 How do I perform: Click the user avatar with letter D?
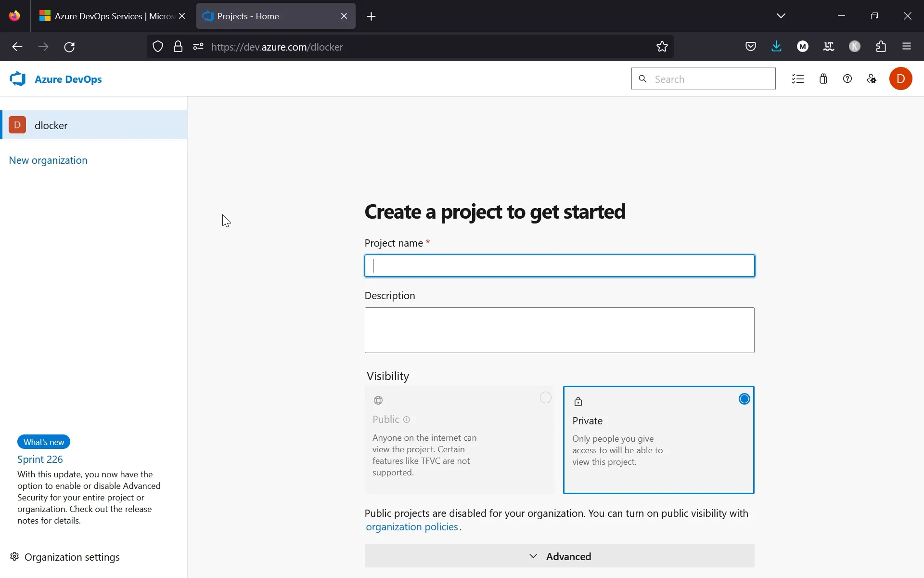901,79
